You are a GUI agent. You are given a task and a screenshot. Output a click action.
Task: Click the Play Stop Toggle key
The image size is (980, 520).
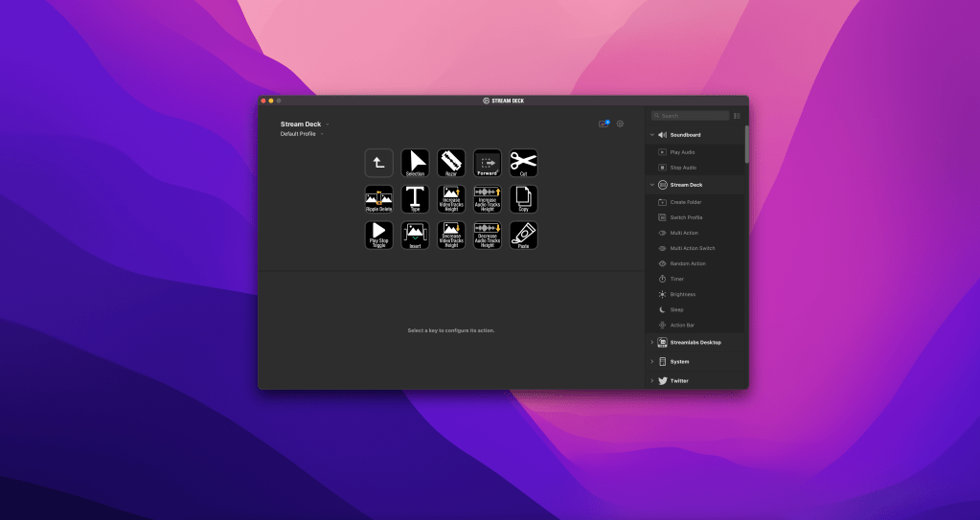(x=378, y=236)
